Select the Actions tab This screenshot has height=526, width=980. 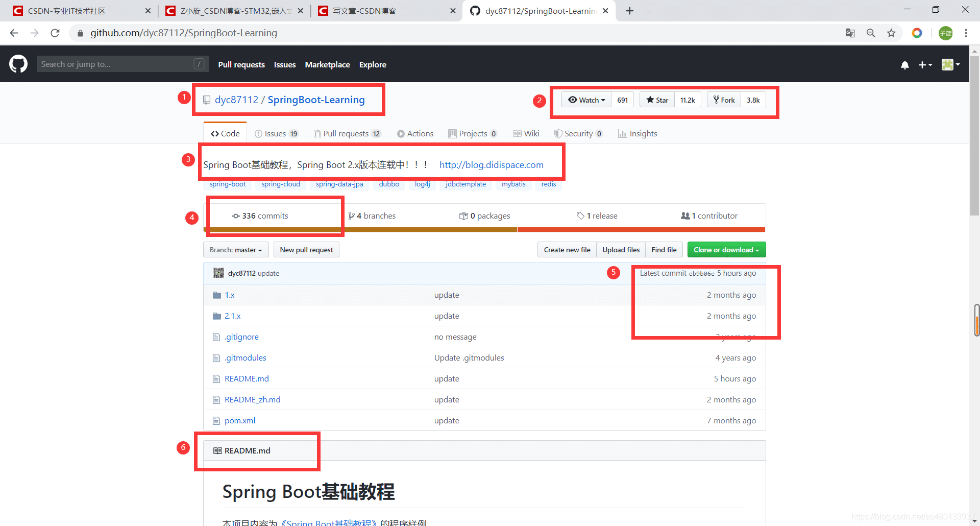point(415,133)
